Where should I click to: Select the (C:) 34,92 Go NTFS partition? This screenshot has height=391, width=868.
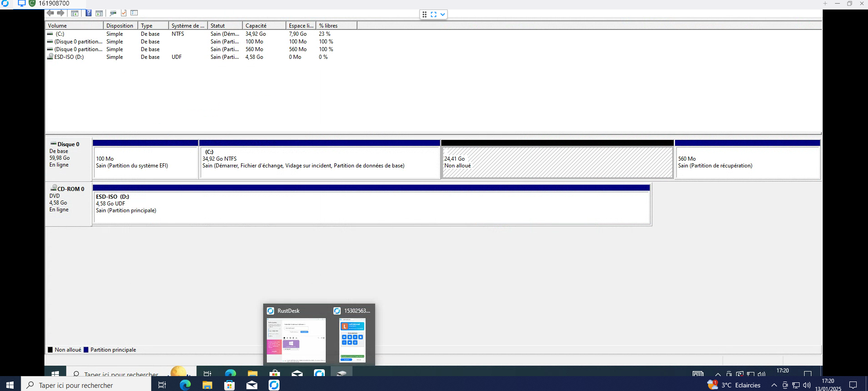point(320,162)
